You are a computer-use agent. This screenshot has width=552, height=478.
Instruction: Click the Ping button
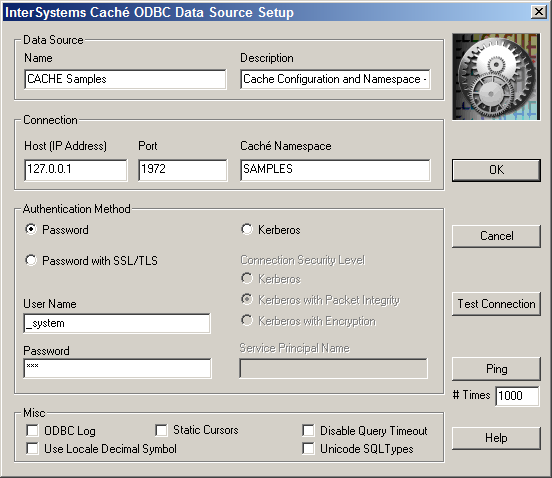point(496,369)
